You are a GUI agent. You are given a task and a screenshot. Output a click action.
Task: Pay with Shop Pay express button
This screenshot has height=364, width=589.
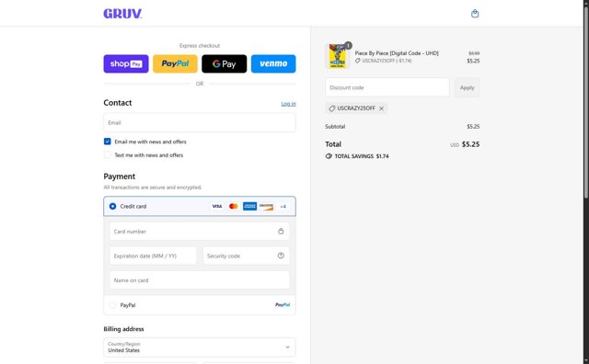(x=126, y=63)
